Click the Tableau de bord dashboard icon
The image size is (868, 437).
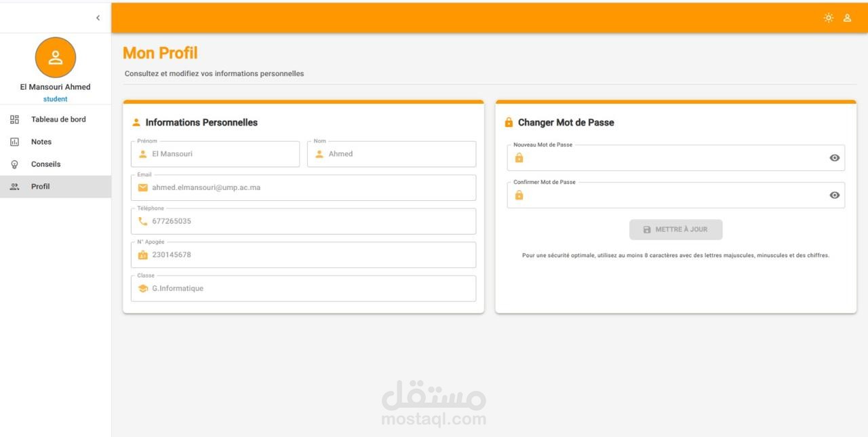click(x=15, y=119)
